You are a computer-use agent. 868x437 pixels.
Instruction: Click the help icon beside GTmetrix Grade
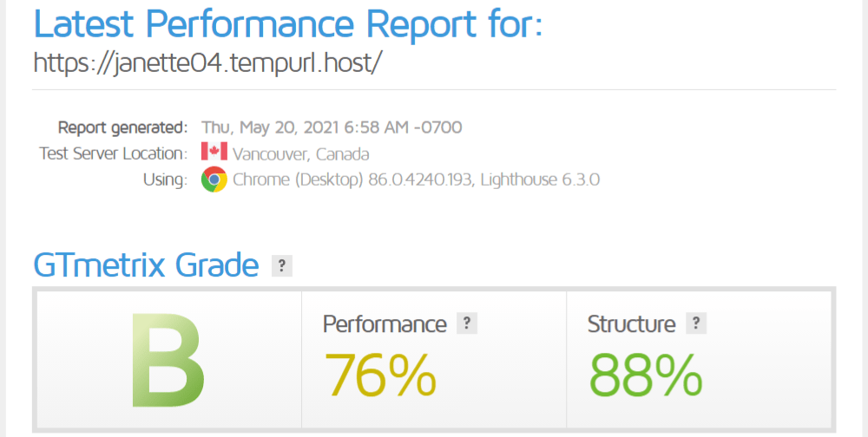pyautogui.click(x=281, y=265)
